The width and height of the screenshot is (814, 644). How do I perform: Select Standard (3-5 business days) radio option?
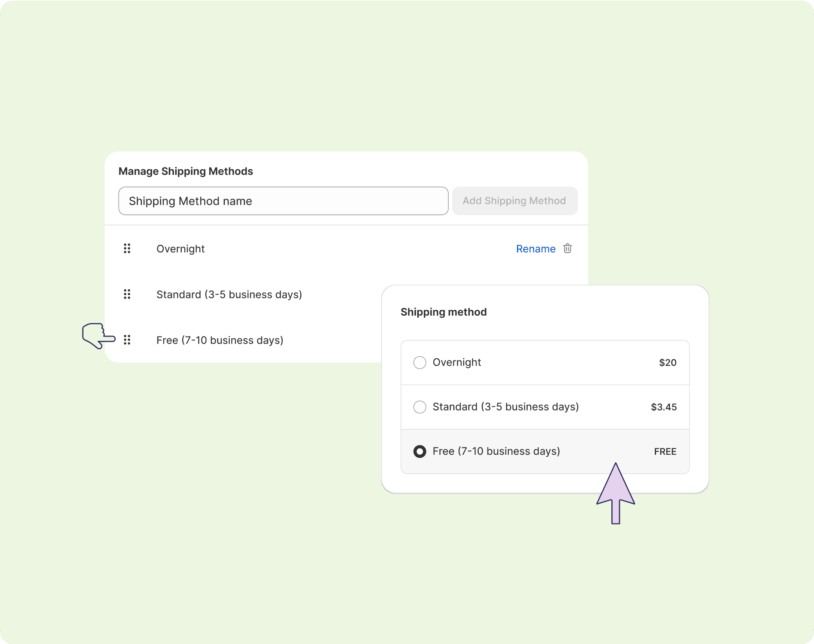420,407
